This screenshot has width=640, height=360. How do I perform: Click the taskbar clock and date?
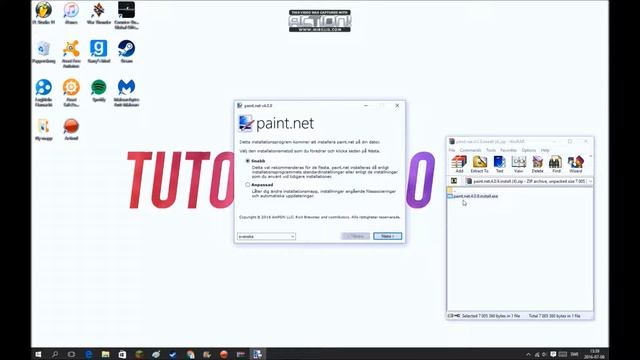pyautogui.click(x=595, y=354)
